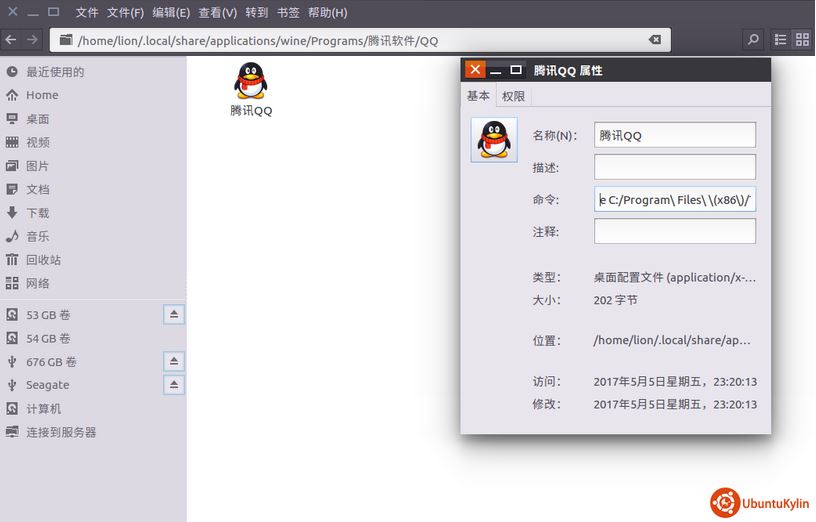Screen dimensions: 816x522
Task: Switch to list view layout
Action: click(781, 40)
